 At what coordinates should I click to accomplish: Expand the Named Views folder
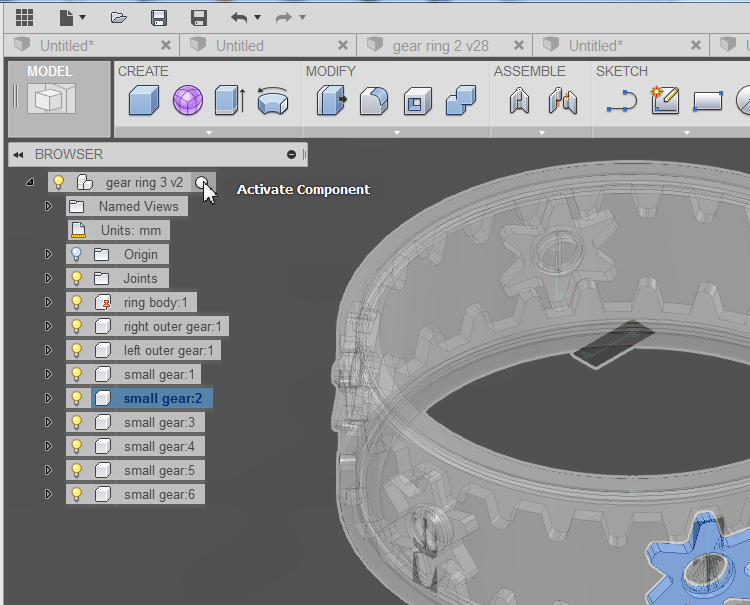48,206
